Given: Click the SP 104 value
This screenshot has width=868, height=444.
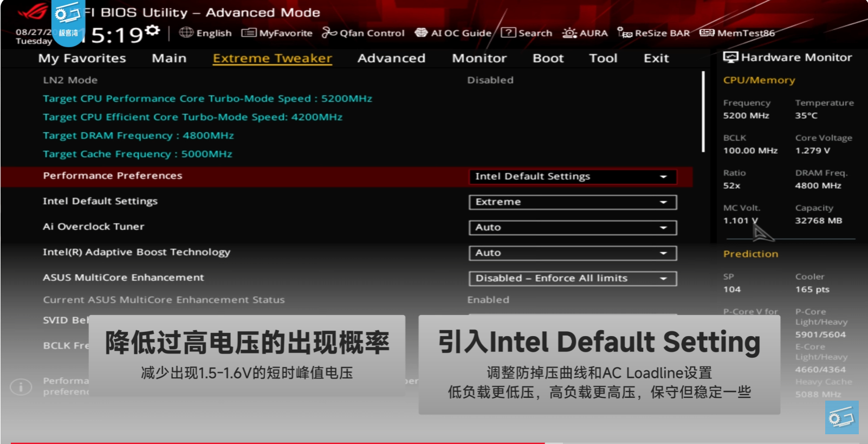Looking at the screenshot, I should 732,289.
